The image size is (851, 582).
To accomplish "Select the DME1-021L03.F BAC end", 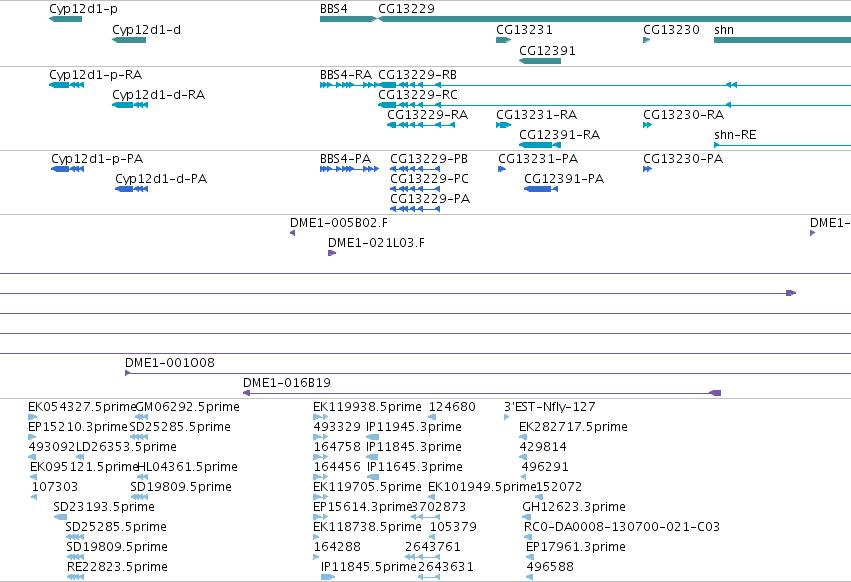I will [332, 253].
